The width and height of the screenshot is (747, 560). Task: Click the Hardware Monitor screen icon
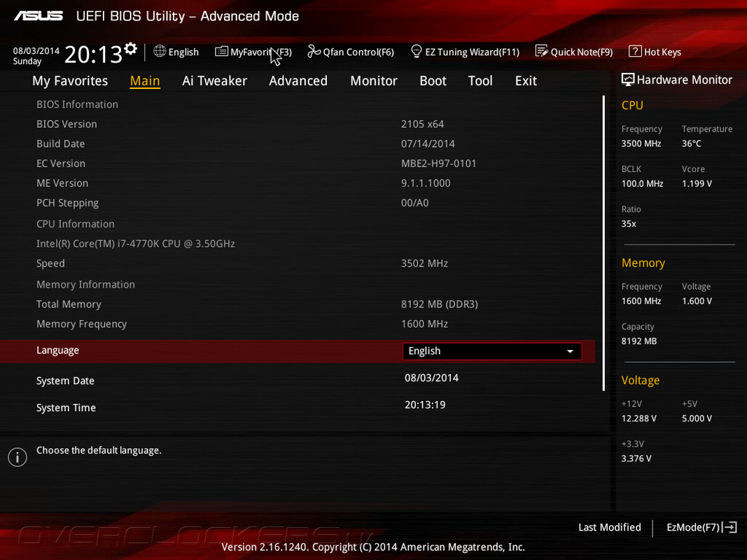(x=628, y=80)
